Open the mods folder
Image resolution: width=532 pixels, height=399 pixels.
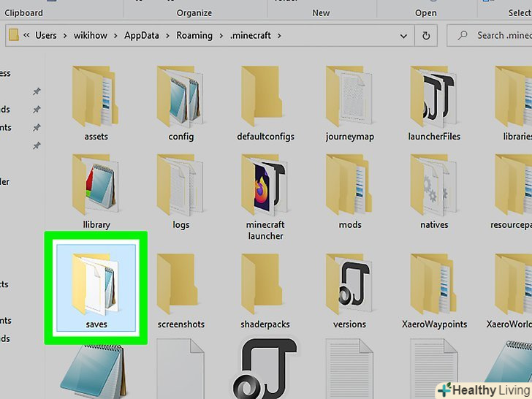coord(349,191)
